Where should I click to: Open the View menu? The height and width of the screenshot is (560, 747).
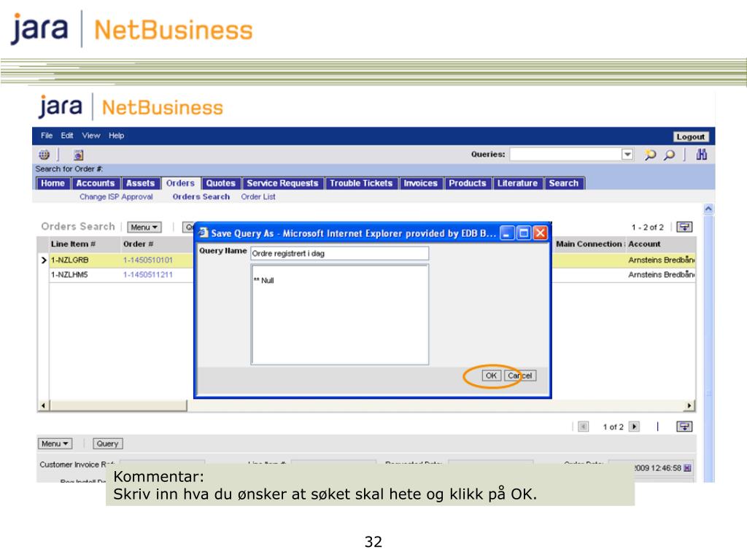[91, 136]
